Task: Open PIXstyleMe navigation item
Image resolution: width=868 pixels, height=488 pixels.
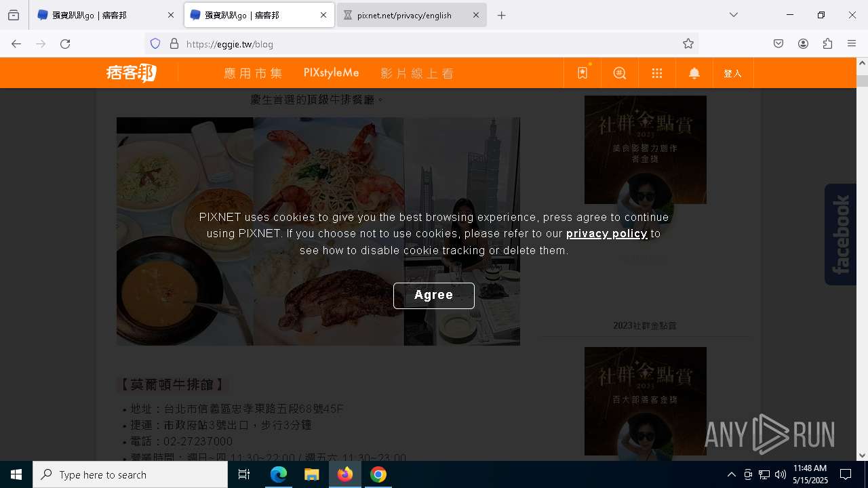Action: [331, 73]
